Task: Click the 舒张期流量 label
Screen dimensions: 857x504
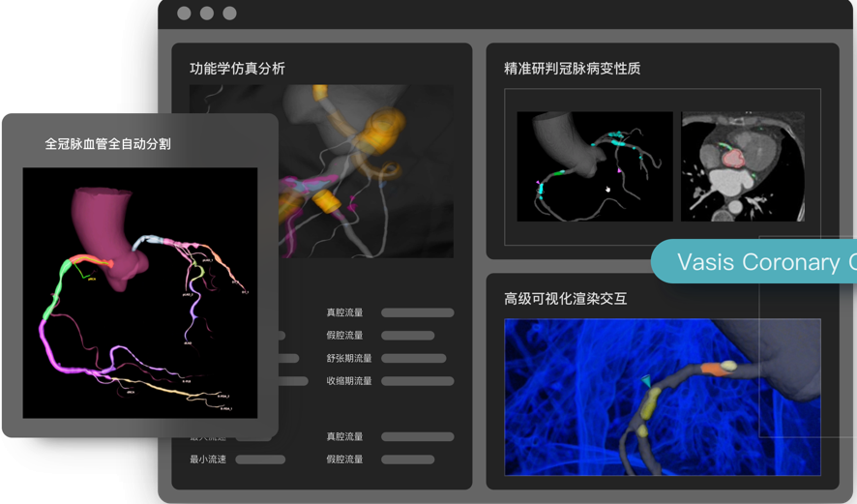Action: 348,358
